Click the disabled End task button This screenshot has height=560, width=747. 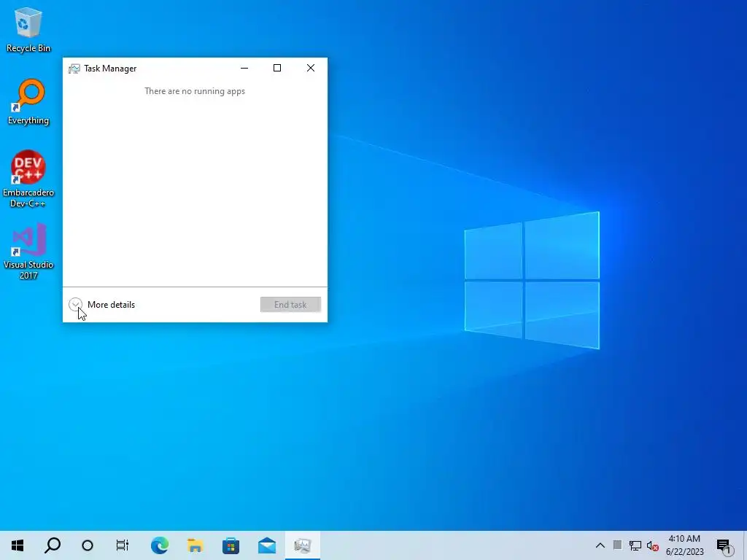click(290, 305)
